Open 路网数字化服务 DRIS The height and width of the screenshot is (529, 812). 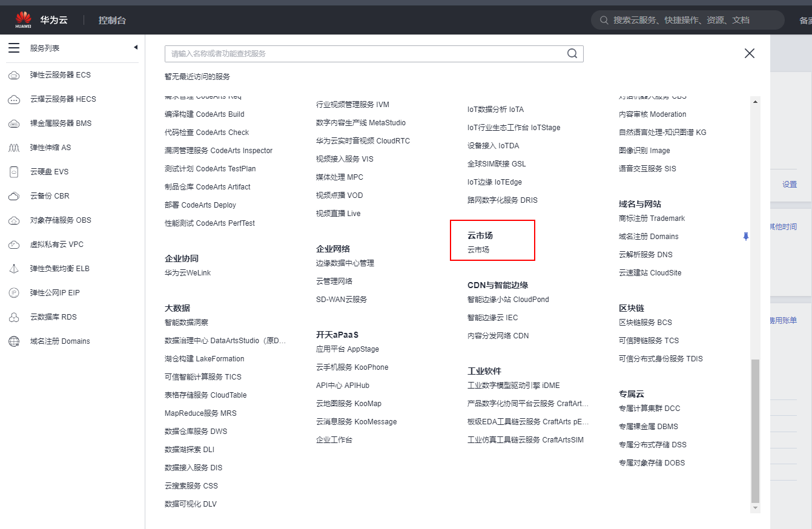[x=503, y=200]
